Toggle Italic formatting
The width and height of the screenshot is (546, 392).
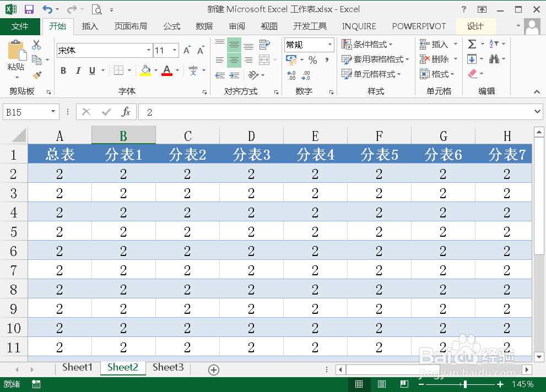pos(78,70)
